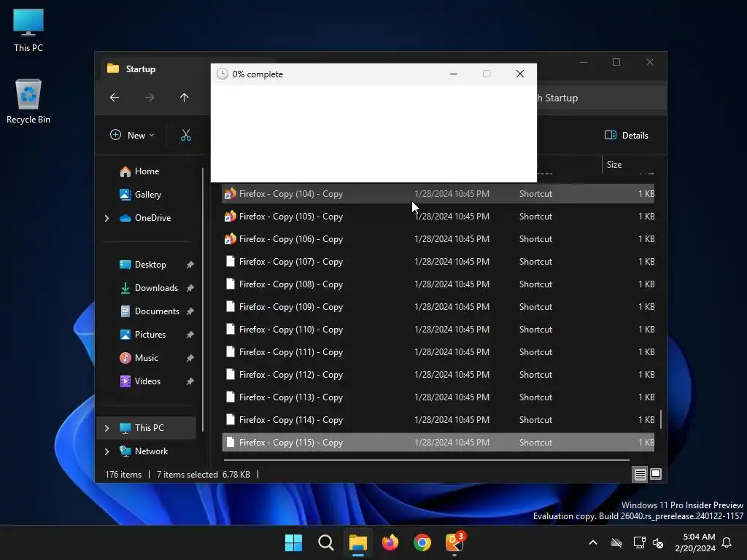Open the New item dropdown
The height and width of the screenshot is (560, 747).
click(132, 135)
